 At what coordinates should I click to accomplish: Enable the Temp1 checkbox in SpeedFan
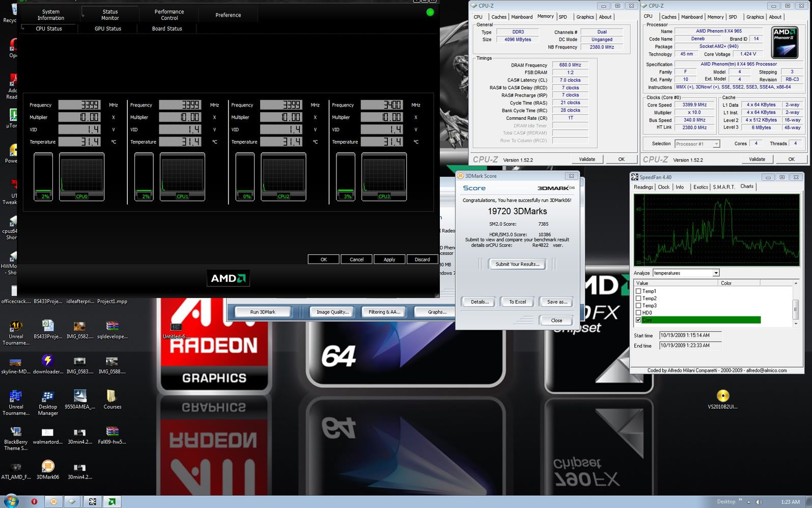[x=638, y=291]
